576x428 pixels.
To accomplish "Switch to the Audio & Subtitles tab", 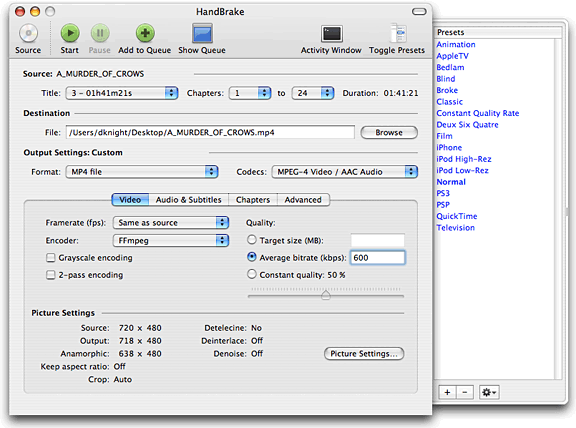I will click(x=188, y=199).
